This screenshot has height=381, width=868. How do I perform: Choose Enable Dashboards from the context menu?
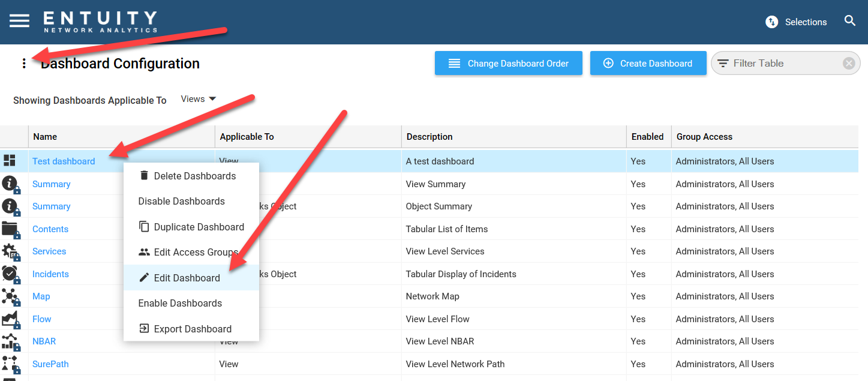pyautogui.click(x=191, y=303)
